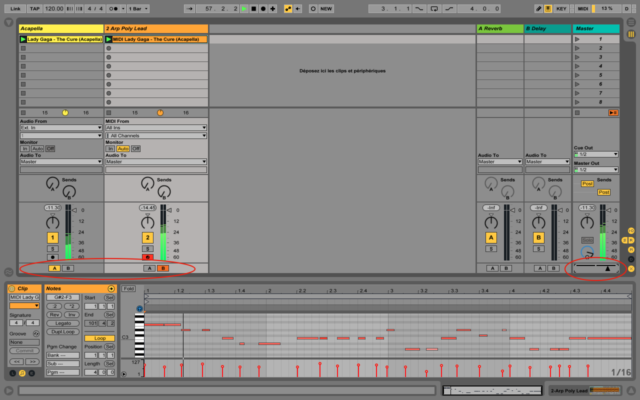640x400 pixels.
Task: Select the Acapella track header
Action: click(61, 29)
